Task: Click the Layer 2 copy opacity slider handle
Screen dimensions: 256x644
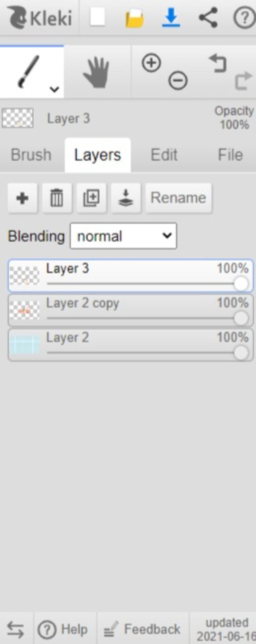Action: click(241, 318)
